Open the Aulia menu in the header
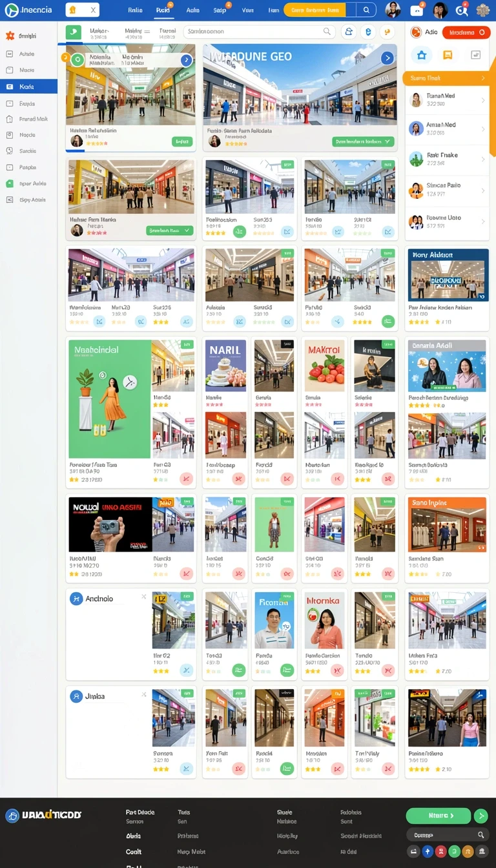Viewport: 496px width, 868px height. point(192,10)
